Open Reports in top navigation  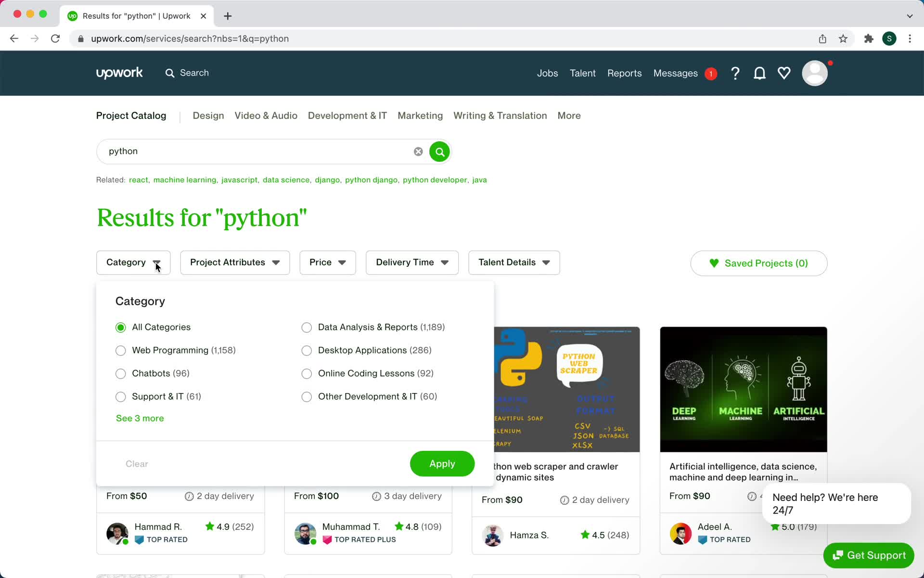tap(624, 73)
